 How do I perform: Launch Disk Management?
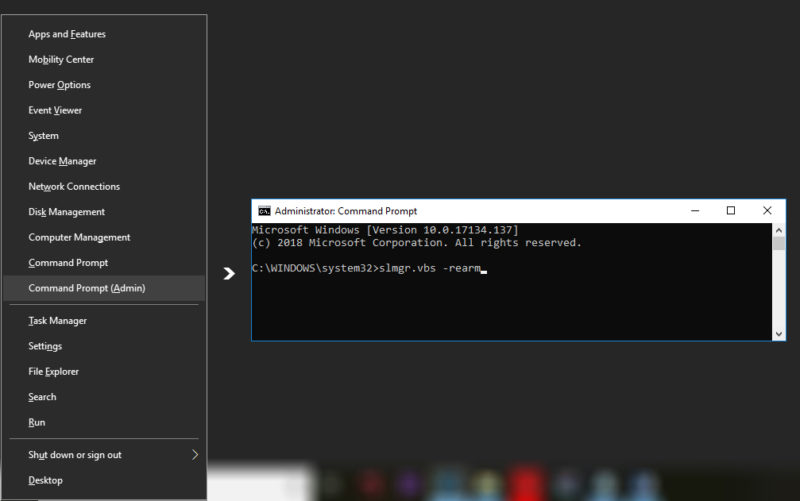(66, 212)
